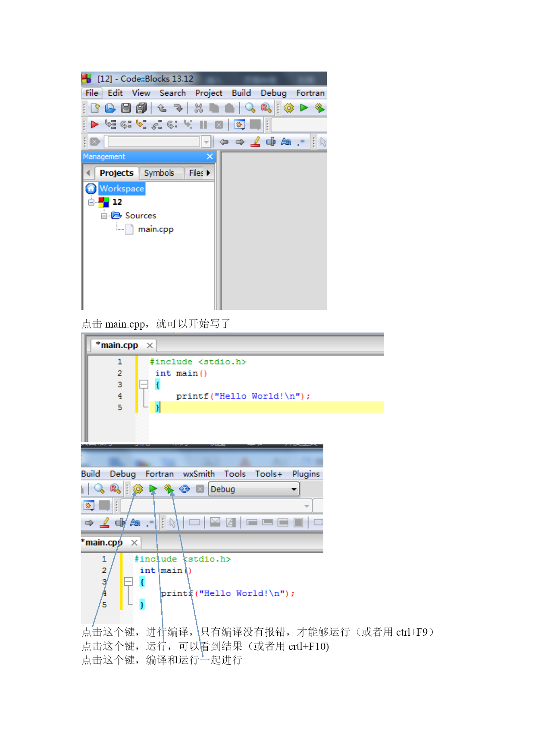
Task: Switch to the Files tab
Action: point(195,173)
